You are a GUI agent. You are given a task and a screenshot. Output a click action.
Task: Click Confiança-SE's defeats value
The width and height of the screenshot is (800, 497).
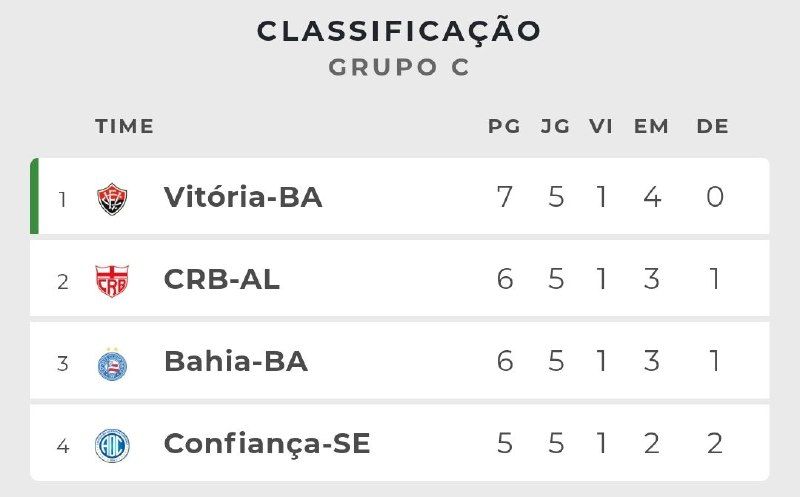point(714,443)
